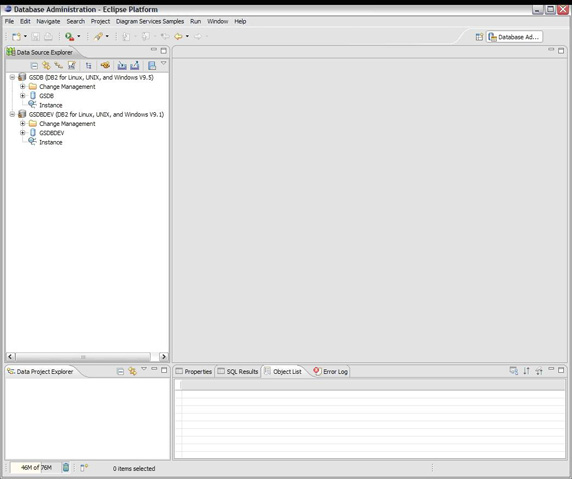This screenshot has width=572, height=479.
Task: Expand Change Management under GSDBDEV connection
Action: pyautogui.click(x=23, y=124)
